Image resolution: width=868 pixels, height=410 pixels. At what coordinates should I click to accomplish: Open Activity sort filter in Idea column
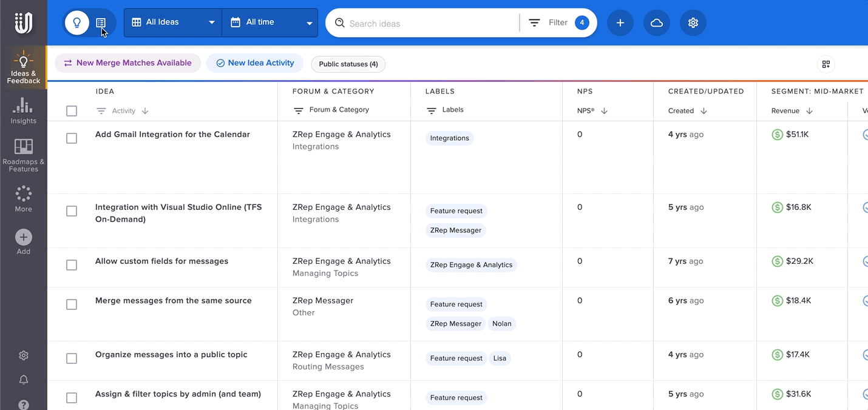(123, 111)
